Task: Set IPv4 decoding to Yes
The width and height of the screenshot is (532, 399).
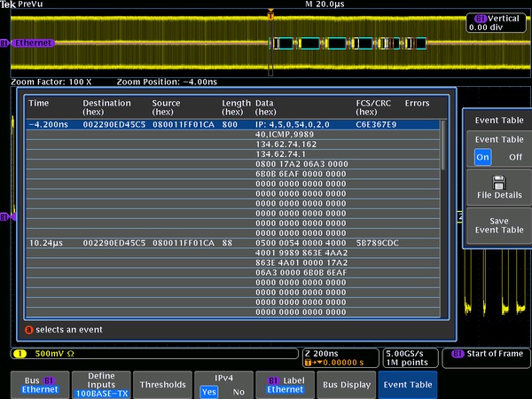Action: coord(208,391)
